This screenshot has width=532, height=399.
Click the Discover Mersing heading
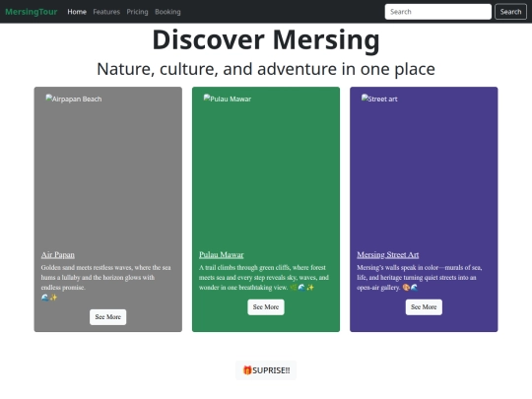pyautogui.click(x=266, y=39)
